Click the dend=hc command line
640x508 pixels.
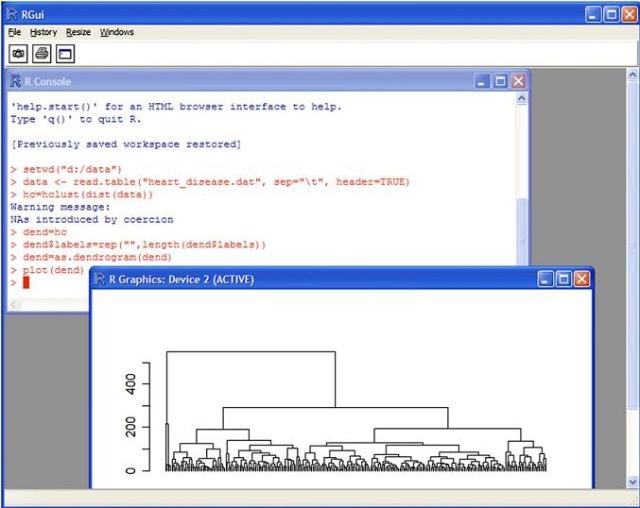tap(39, 232)
